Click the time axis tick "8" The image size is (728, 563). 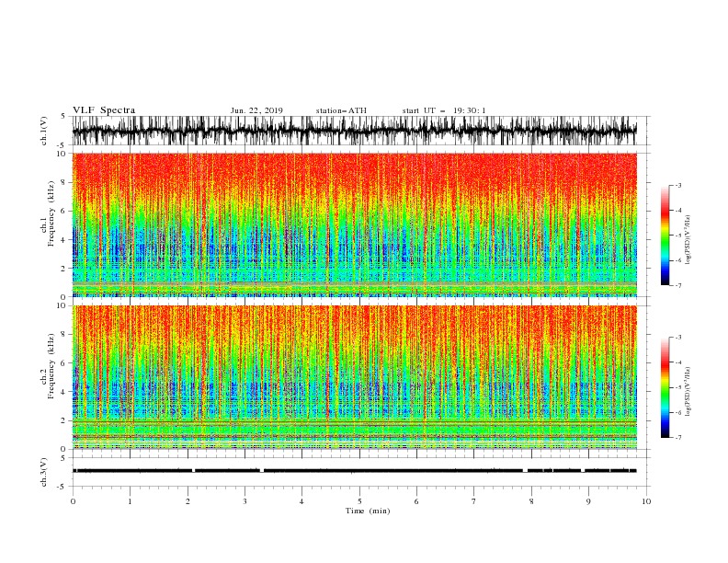click(531, 501)
